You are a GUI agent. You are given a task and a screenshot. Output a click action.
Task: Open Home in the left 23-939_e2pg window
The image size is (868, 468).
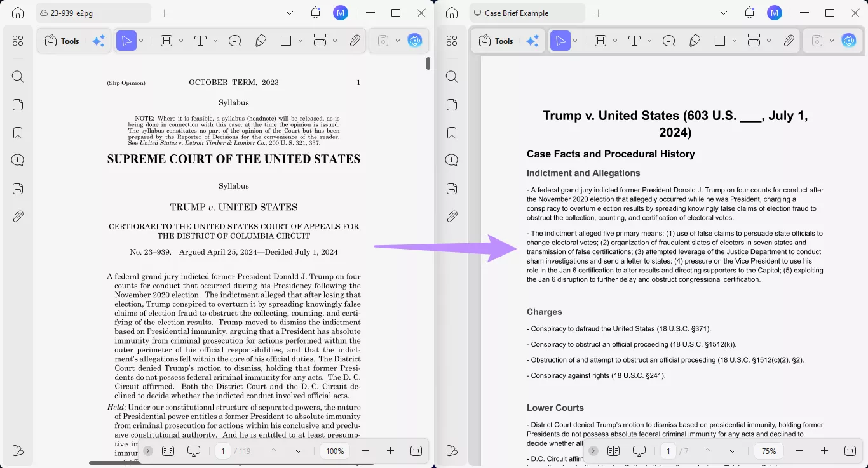click(18, 13)
